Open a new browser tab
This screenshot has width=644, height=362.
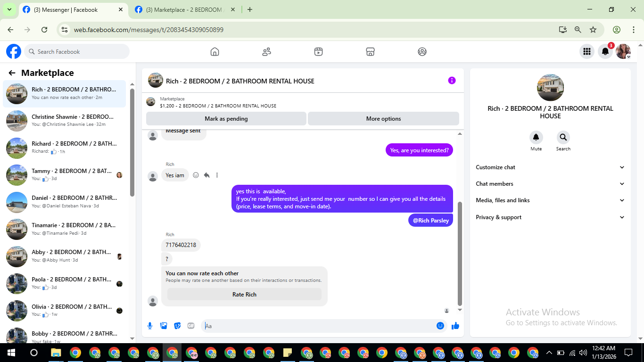click(250, 9)
